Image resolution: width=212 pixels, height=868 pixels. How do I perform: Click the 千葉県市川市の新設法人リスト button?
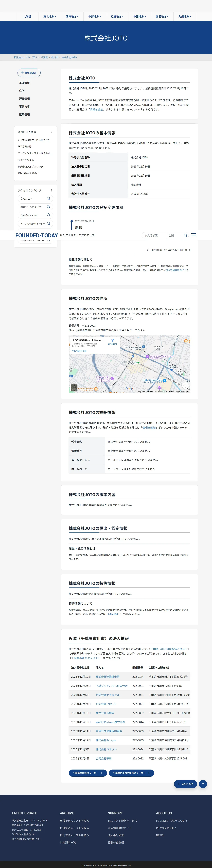click(132, 773)
